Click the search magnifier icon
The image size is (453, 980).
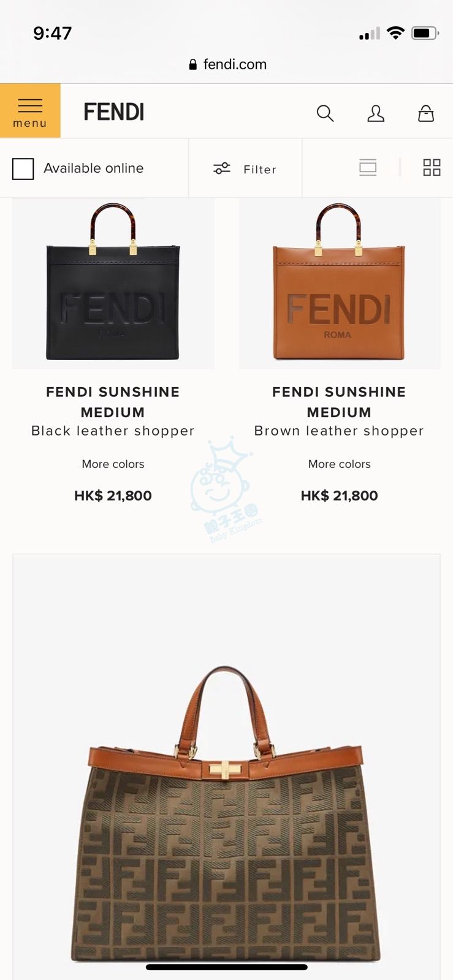click(325, 113)
